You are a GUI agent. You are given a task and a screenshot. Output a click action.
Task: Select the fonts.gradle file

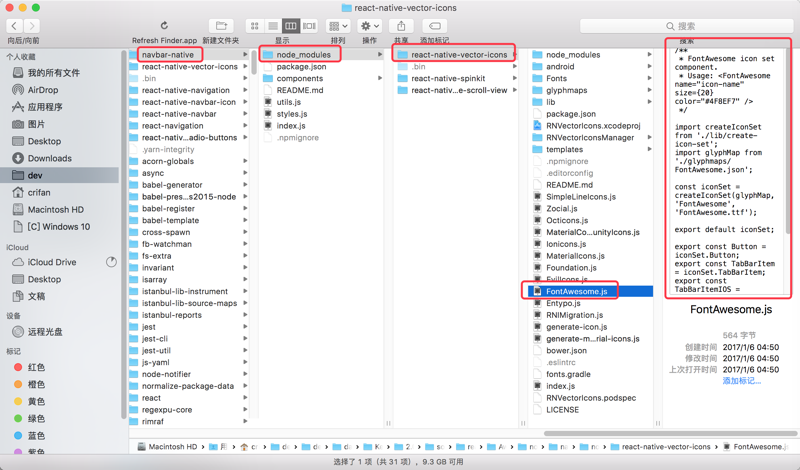pos(568,374)
